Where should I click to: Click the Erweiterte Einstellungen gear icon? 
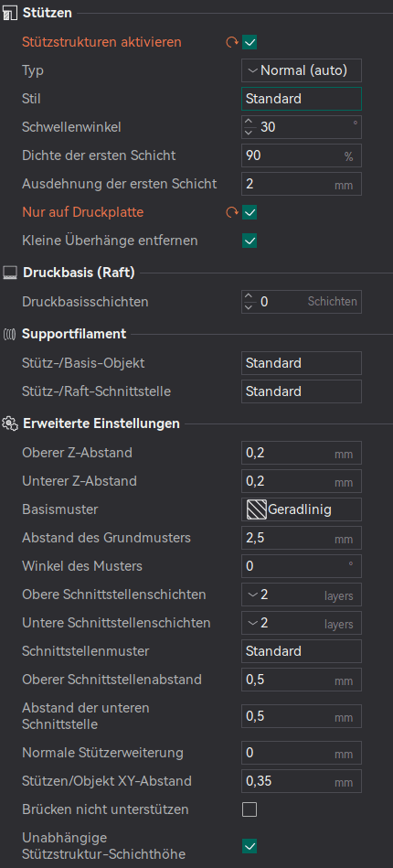pyautogui.click(x=9, y=423)
